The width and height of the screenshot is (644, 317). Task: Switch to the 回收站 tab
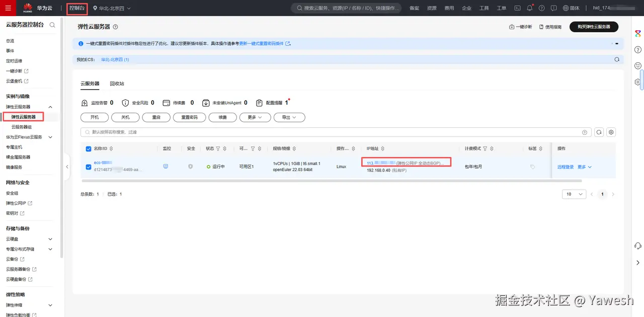click(x=117, y=84)
